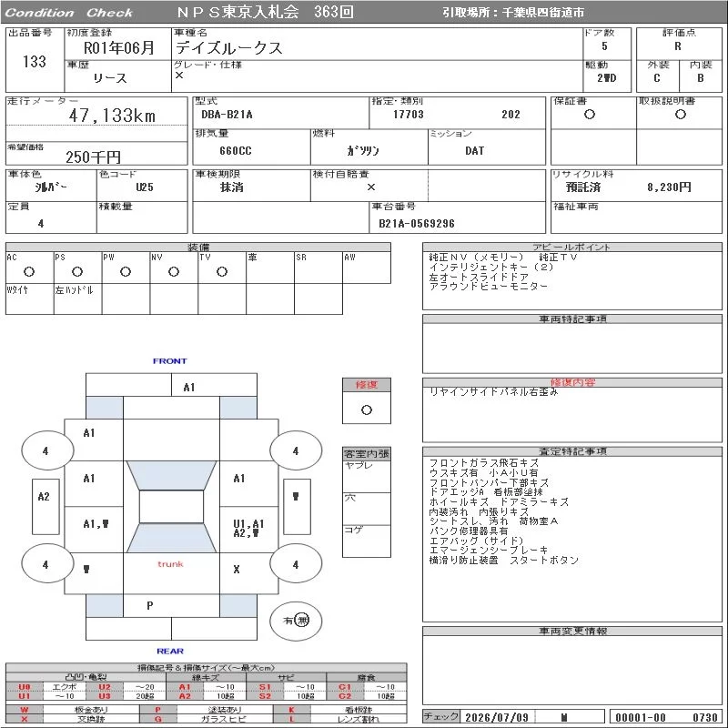The image size is (728, 728).
Task: Select note line パンク修理器具有
Action: pyautogui.click(x=469, y=531)
